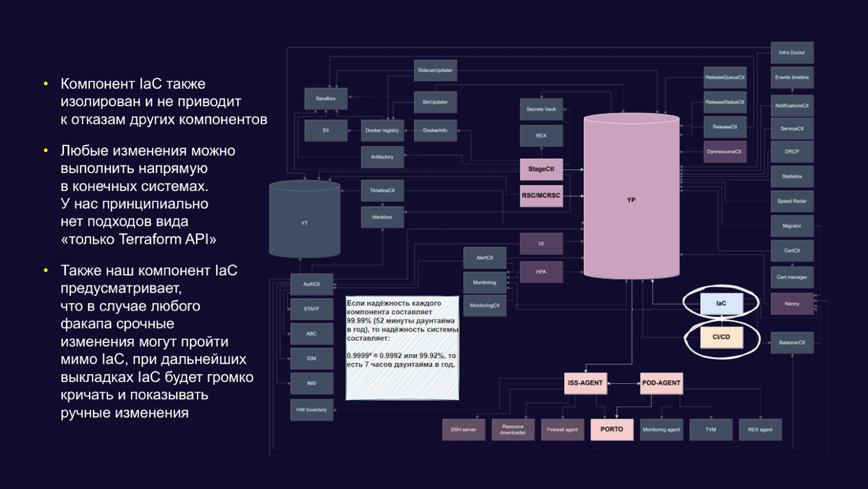Image resolution: width=868 pixels, height=489 pixels.
Task: Click the AlertCtl node
Action: point(485,258)
